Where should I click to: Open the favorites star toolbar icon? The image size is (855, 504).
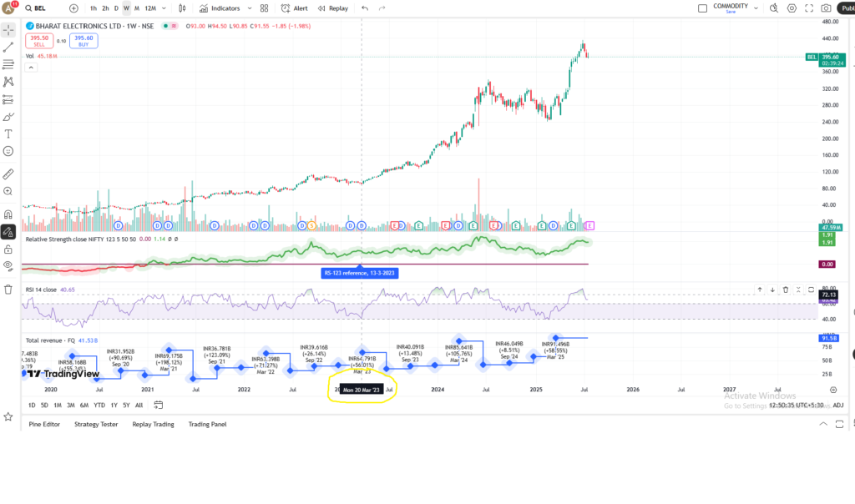point(8,417)
